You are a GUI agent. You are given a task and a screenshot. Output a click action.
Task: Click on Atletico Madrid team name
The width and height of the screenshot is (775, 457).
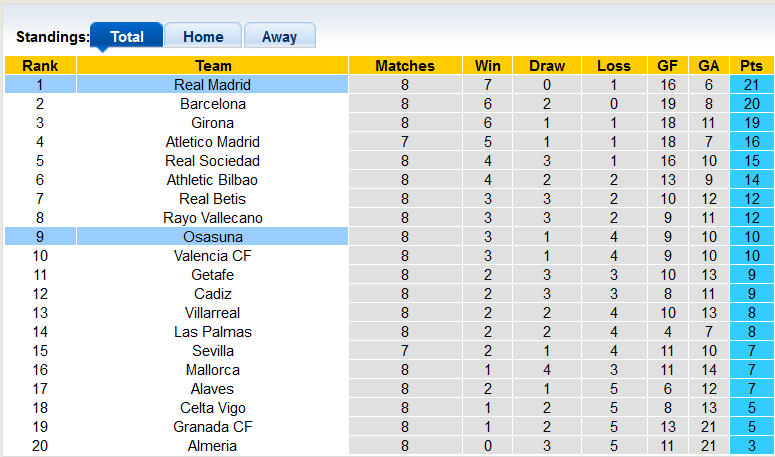(213, 142)
